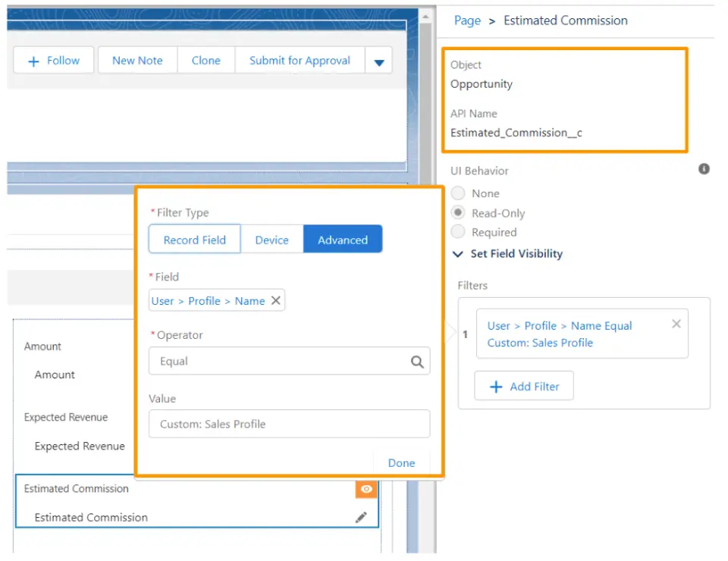Open the Operator Equal combo box
The image size is (728, 561).
point(290,362)
